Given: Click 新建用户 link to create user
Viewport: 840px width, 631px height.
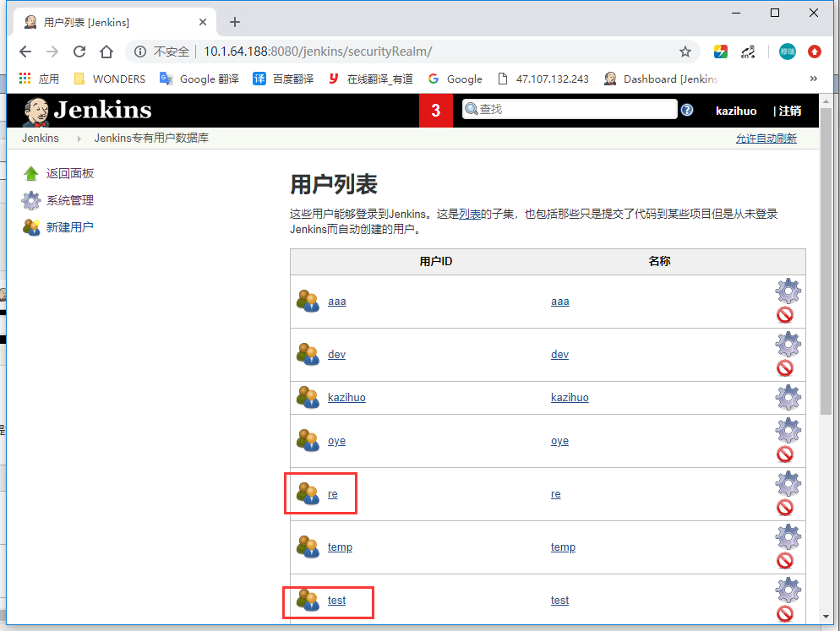Looking at the screenshot, I should click(x=69, y=227).
